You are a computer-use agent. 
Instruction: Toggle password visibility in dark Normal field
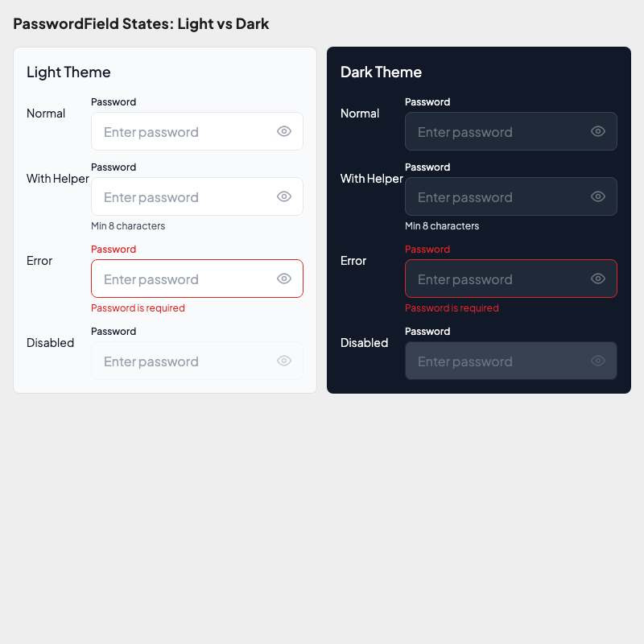tap(598, 131)
